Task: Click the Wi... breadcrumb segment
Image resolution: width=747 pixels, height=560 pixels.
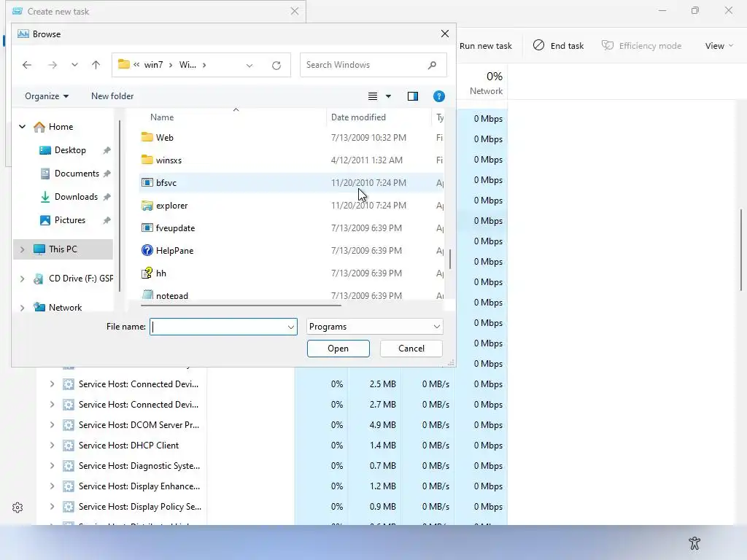Action: pos(187,65)
